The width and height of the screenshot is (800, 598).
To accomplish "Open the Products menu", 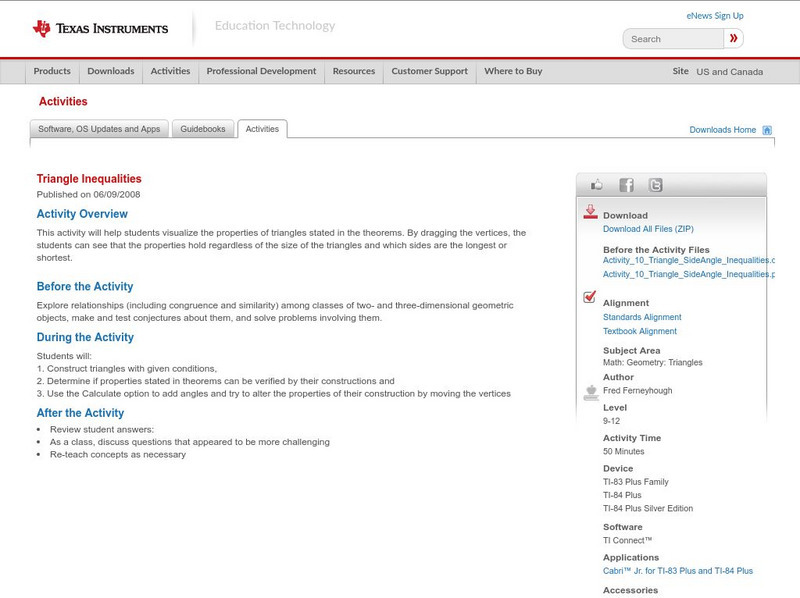I will tap(52, 71).
